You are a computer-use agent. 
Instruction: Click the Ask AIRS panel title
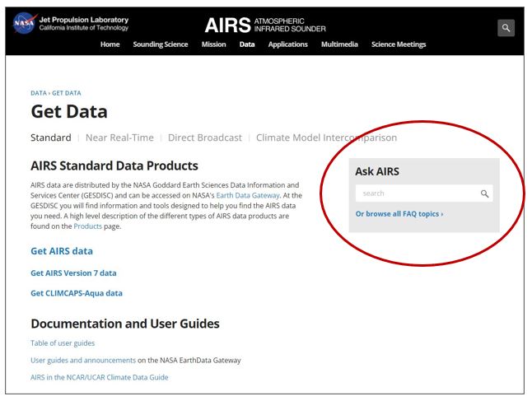[x=377, y=171]
